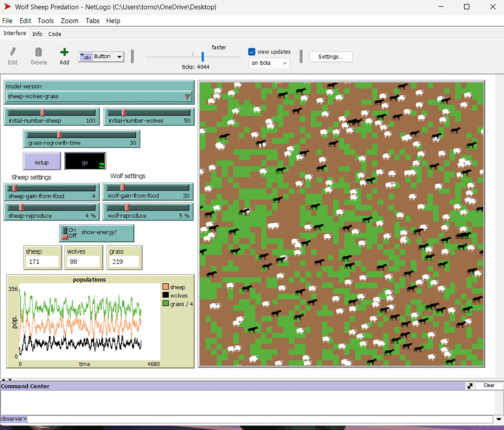Image resolution: width=504 pixels, height=430 pixels.
Task: Click the orange sheep legend color box
Action: point(165,287)
